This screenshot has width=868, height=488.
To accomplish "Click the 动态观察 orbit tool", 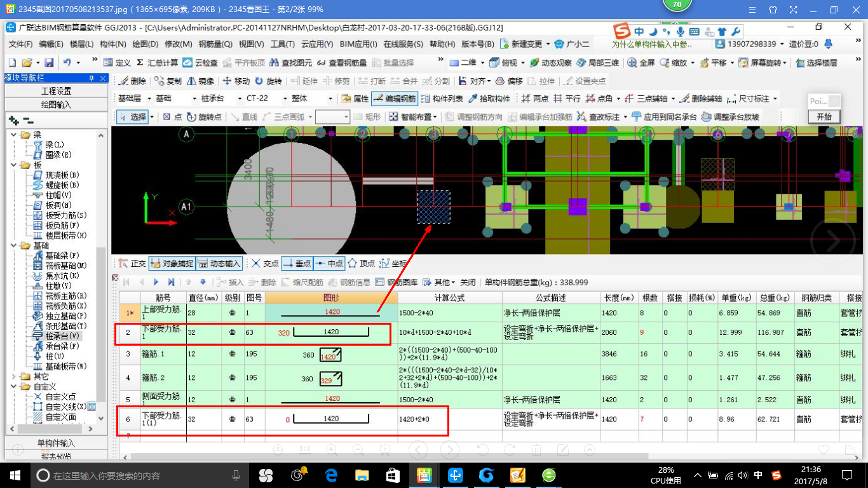I will [x=550, y=63].
